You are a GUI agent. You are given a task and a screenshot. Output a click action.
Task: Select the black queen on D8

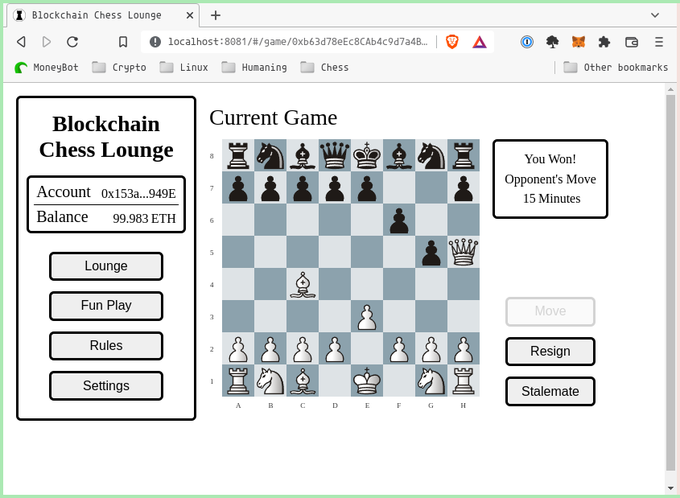tap(335, 155)
